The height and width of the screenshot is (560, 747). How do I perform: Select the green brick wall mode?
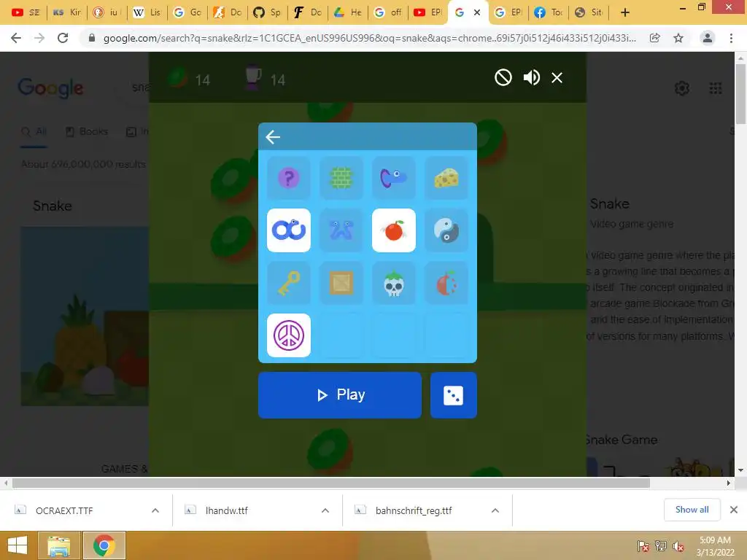[x=341, y=178]
